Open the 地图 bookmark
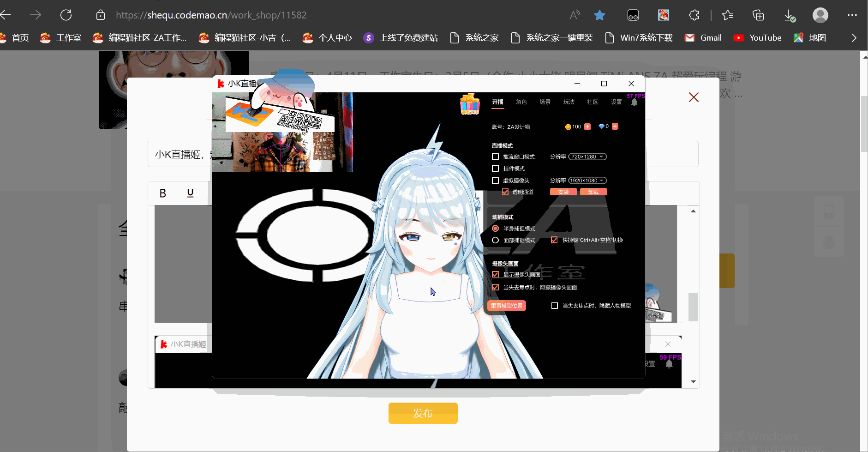The height and width of the screenshot is (452, 868). point(810,38)
